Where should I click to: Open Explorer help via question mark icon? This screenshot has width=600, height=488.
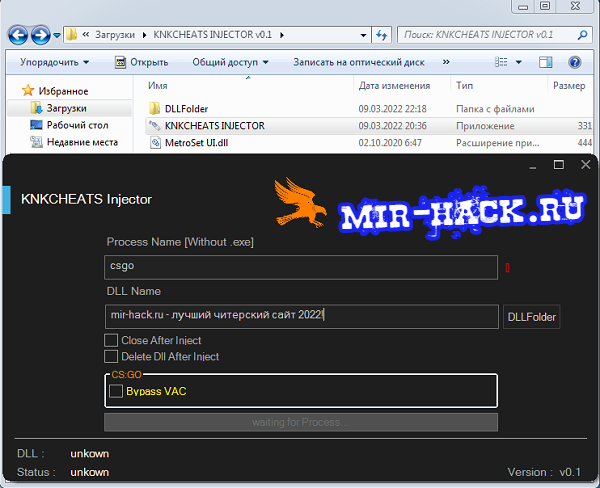[x=575, y=62]
